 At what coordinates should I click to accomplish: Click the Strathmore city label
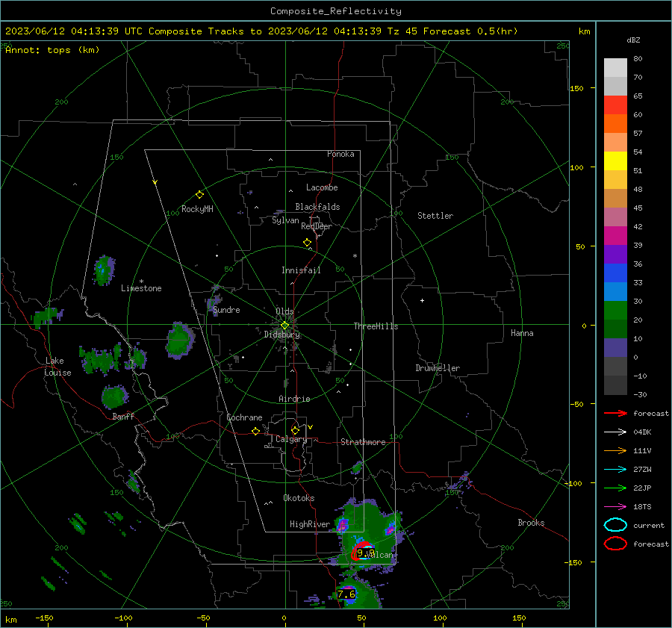point(363,442)
